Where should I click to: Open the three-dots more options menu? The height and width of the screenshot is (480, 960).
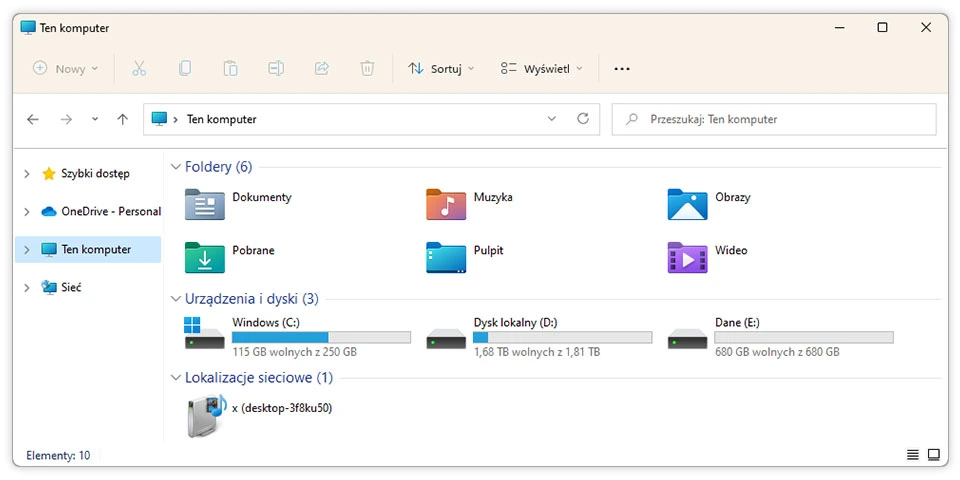(x=622, y=68)
